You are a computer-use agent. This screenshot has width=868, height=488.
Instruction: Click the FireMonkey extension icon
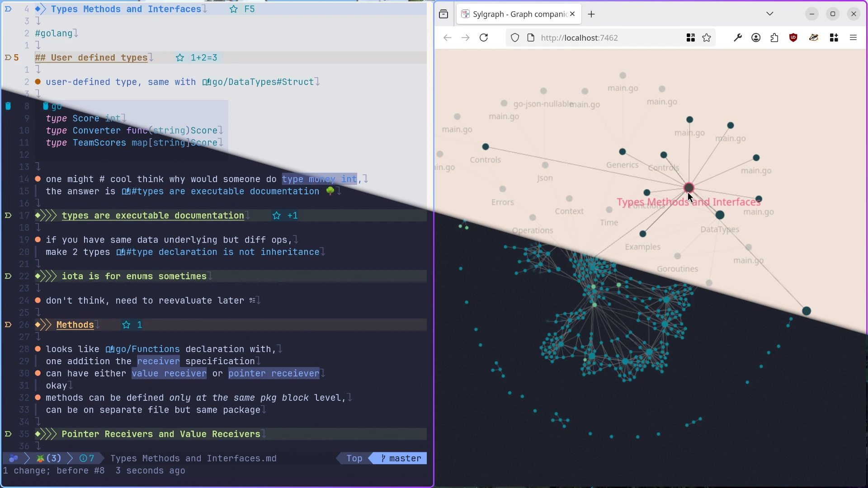814,38
